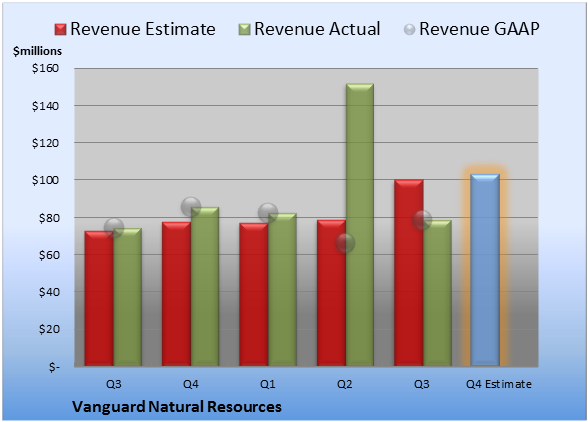
Task: Click the 'Q2' x-axis label
Action: 345,384
